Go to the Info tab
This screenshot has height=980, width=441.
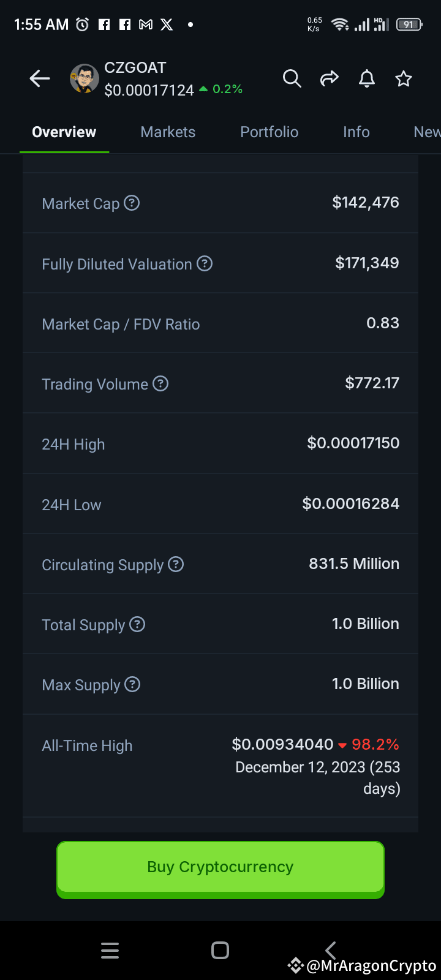356,132
